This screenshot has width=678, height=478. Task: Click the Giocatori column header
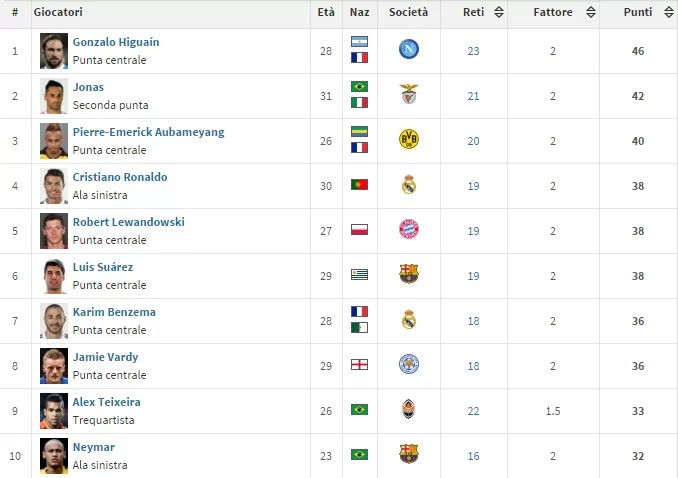click(x=58, y=13)
